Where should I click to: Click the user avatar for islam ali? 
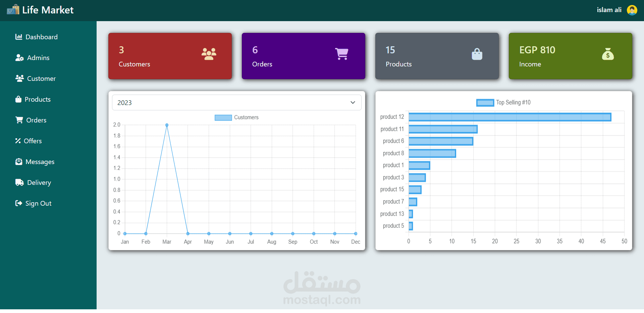[x=632, y=10]
